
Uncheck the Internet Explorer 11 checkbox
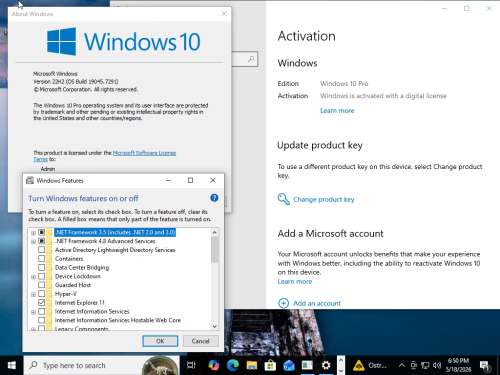(41, 302)
